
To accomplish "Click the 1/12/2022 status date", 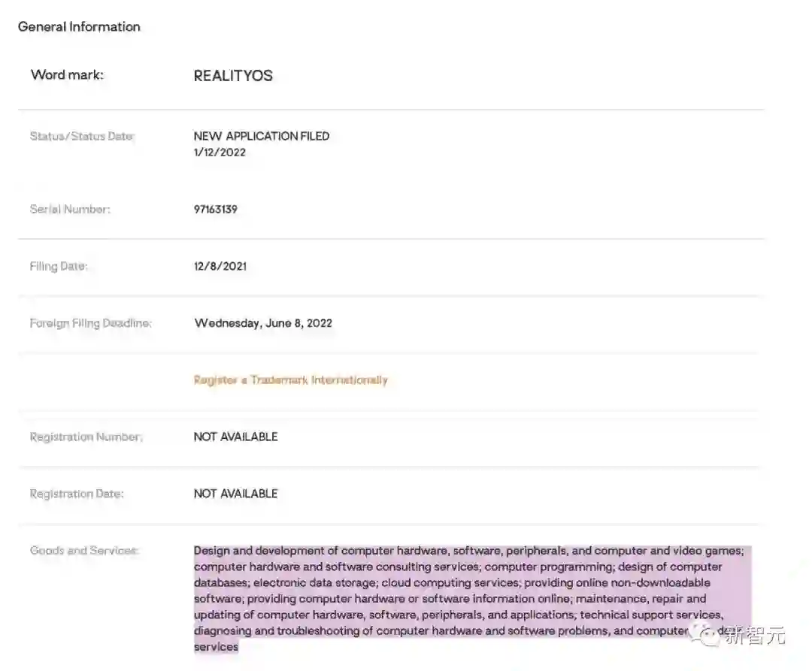I will [x=220, y=152].
